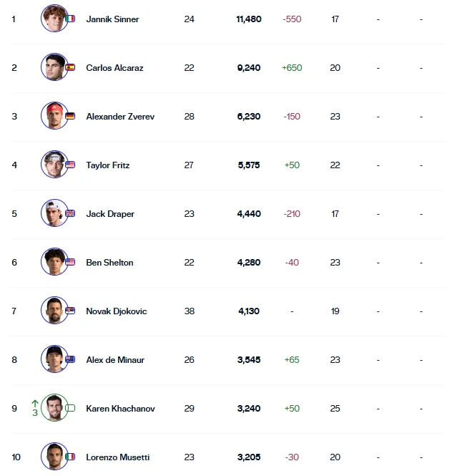Open Karen Khachanov's name link
Viewport: 452px width, 476px height.
120,409
